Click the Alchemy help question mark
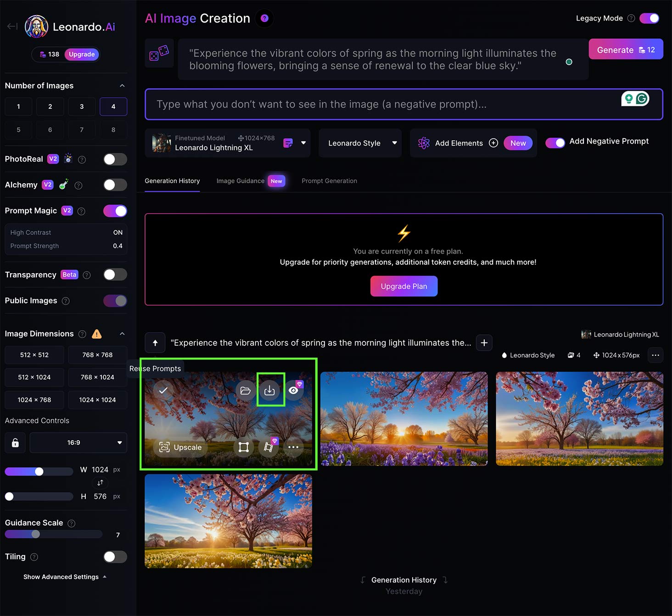This screenshot has width=672, height=616. pos(78,185)
